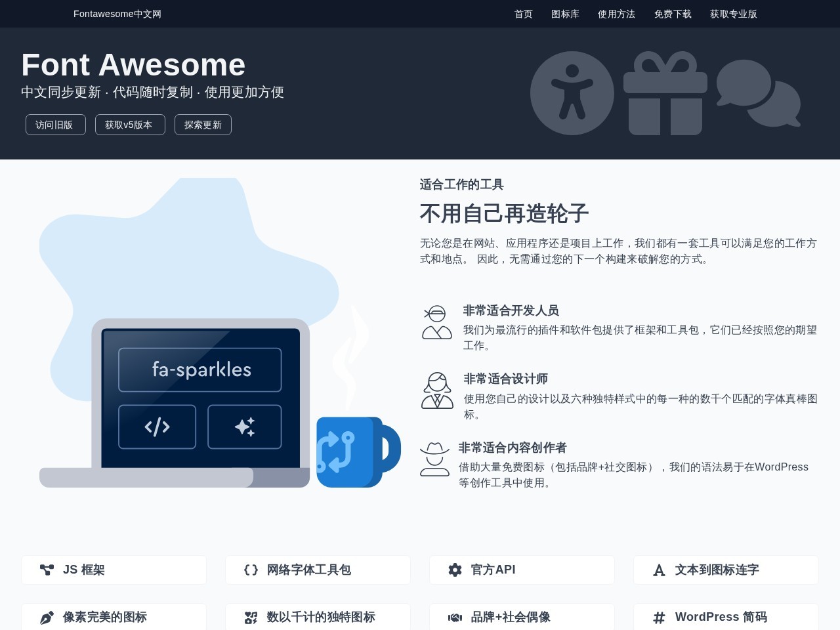Open the 文本到图标连字 card
This screenshot has width=840, height=630.
tap(726, 570)
